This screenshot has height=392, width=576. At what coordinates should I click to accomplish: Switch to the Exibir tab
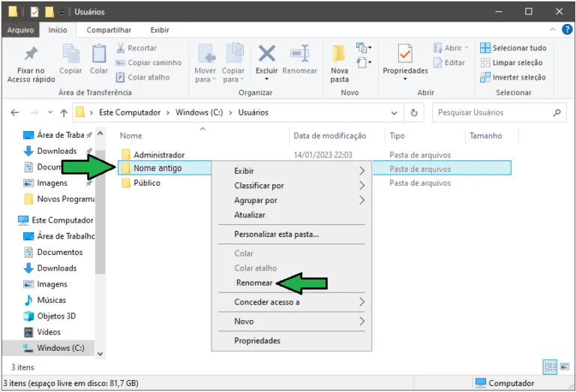tap(160, 30)
